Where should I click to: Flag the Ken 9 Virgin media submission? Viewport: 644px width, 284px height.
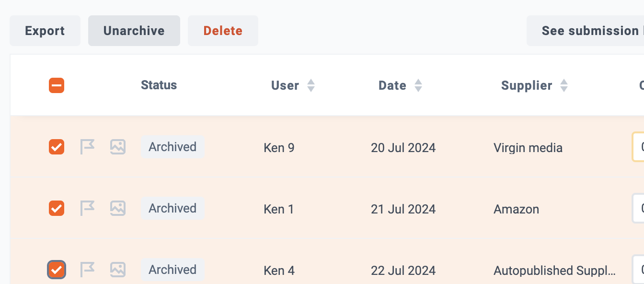click(x=87, y=147)
